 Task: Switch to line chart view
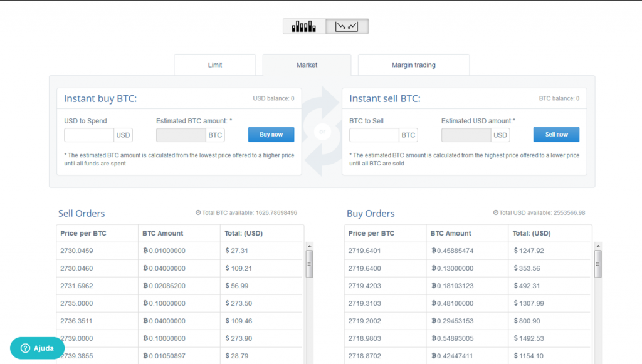tap(347, 26)
